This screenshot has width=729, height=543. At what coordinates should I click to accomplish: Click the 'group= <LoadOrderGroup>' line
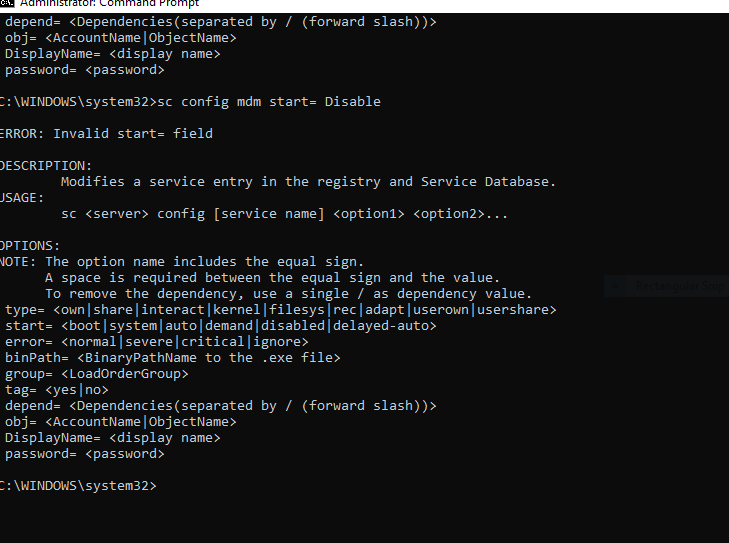(x=97, y=374)
